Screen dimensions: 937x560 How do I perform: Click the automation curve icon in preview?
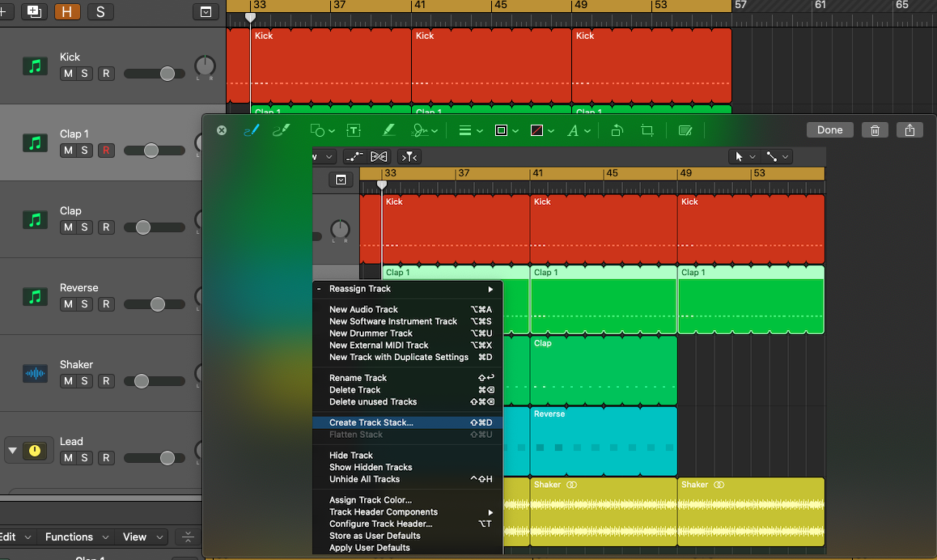pos(354,156)
